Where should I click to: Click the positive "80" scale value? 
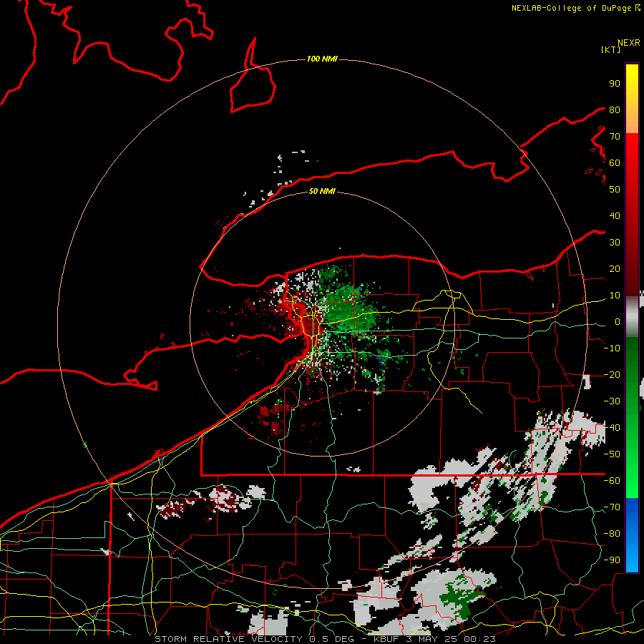point(615,110)
